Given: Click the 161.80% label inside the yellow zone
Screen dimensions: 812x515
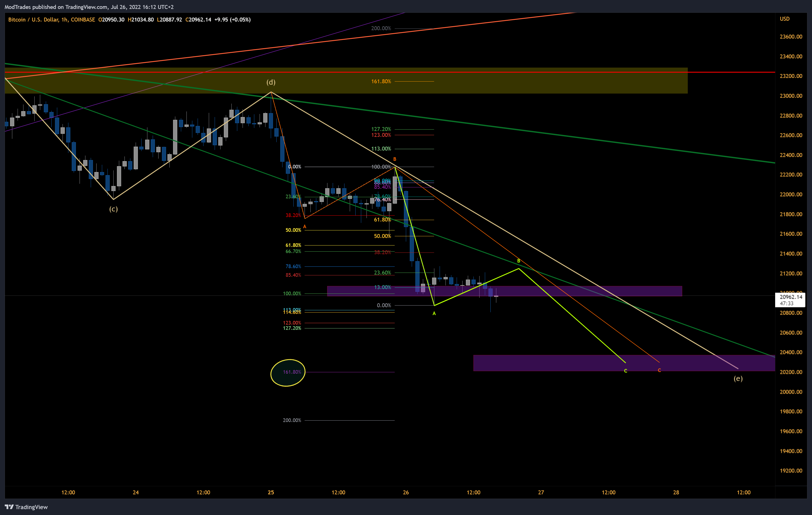Looking at the screenshot, I should point(381,81).
